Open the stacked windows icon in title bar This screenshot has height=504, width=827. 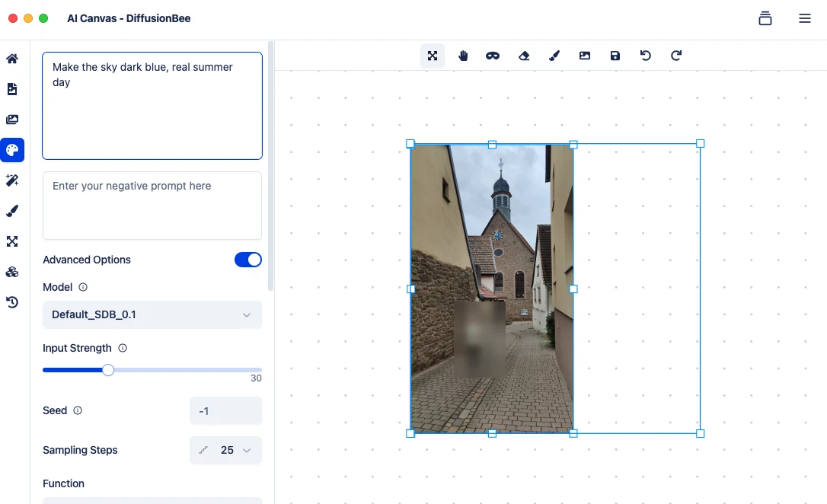coord(765,18)
